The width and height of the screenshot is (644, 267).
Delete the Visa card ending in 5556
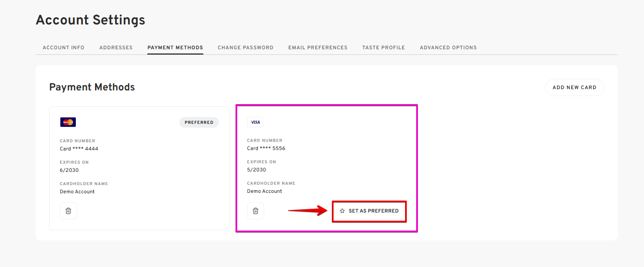tap(256, 211)
